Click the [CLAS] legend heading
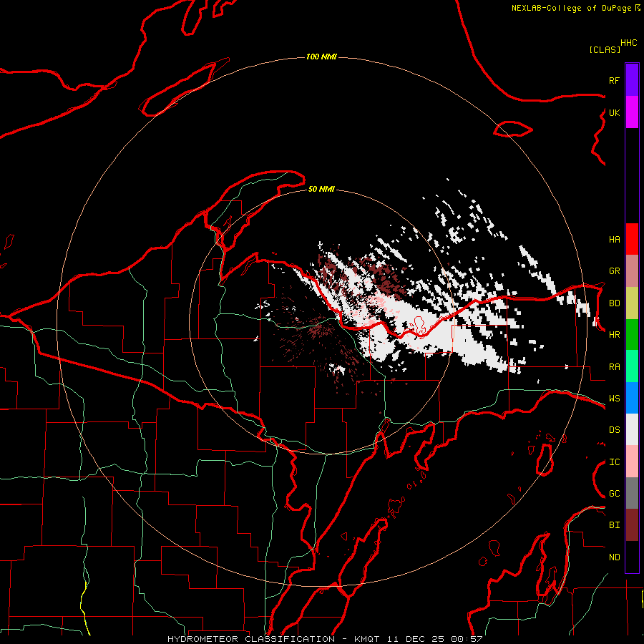Image resolution: width=644 pixels, height=644 pixels. click(x=605, y=49)
